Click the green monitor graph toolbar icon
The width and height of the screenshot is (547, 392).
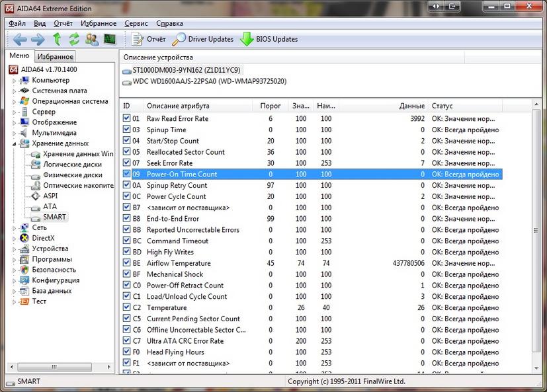pos(110,39)
